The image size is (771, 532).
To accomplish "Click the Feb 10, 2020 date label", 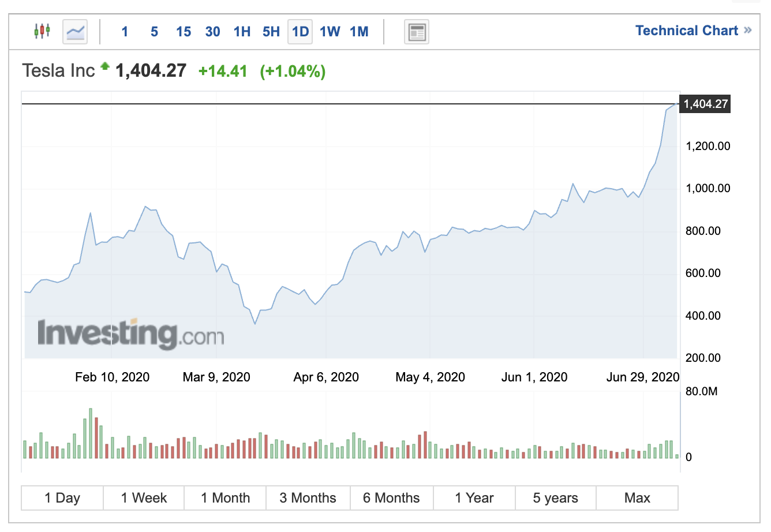I will (x=112, y=377).
